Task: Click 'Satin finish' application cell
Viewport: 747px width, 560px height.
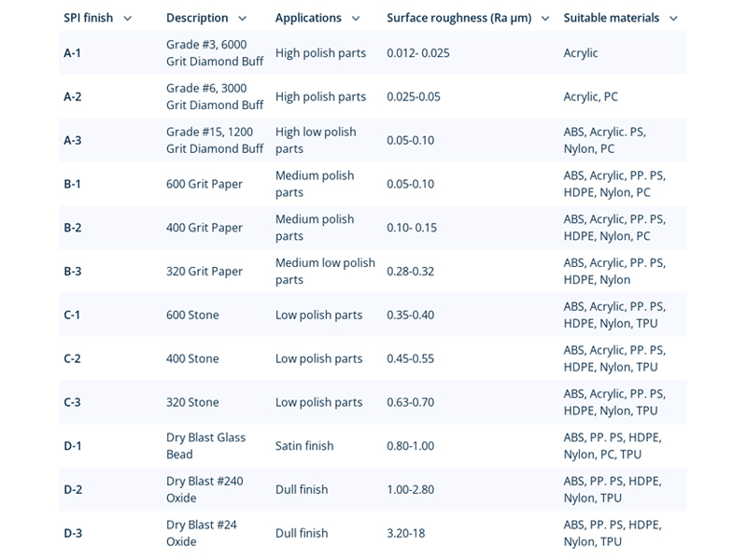Action: (304, 446)
